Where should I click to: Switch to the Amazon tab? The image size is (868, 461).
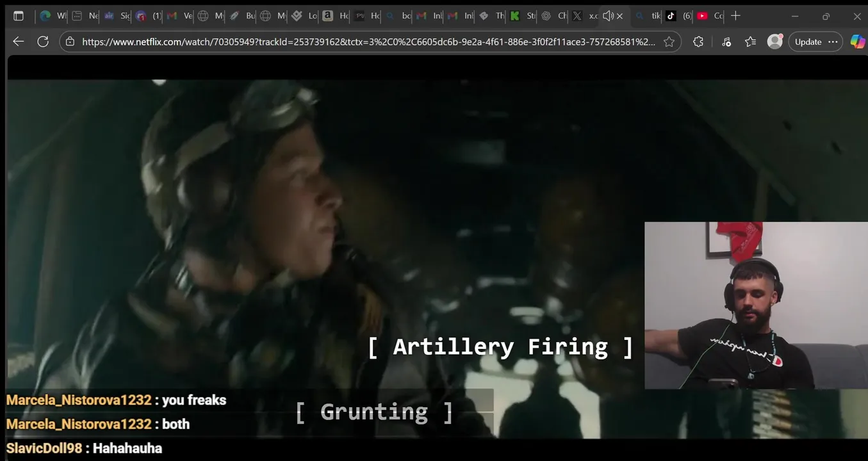pyautogui.click(x=335, y=16)
